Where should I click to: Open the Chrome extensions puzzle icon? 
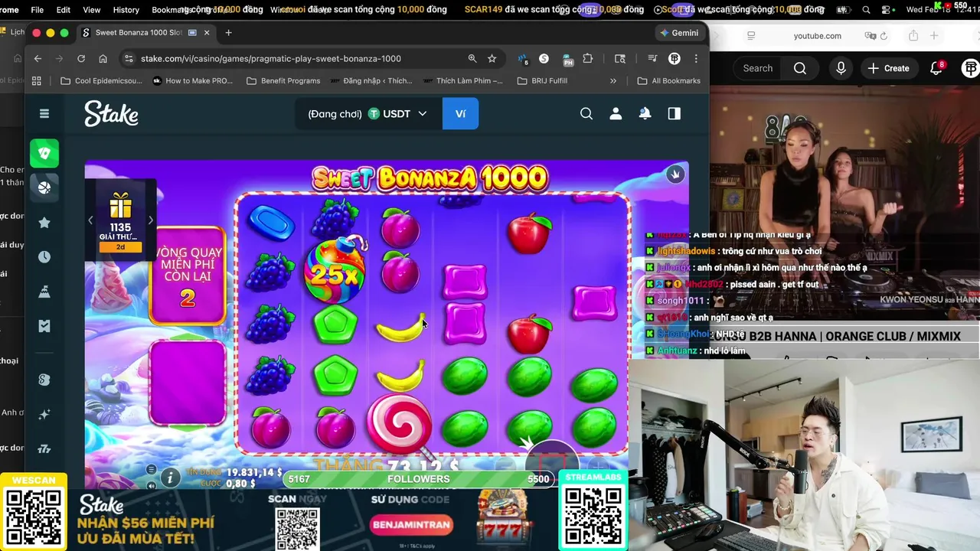588,58
